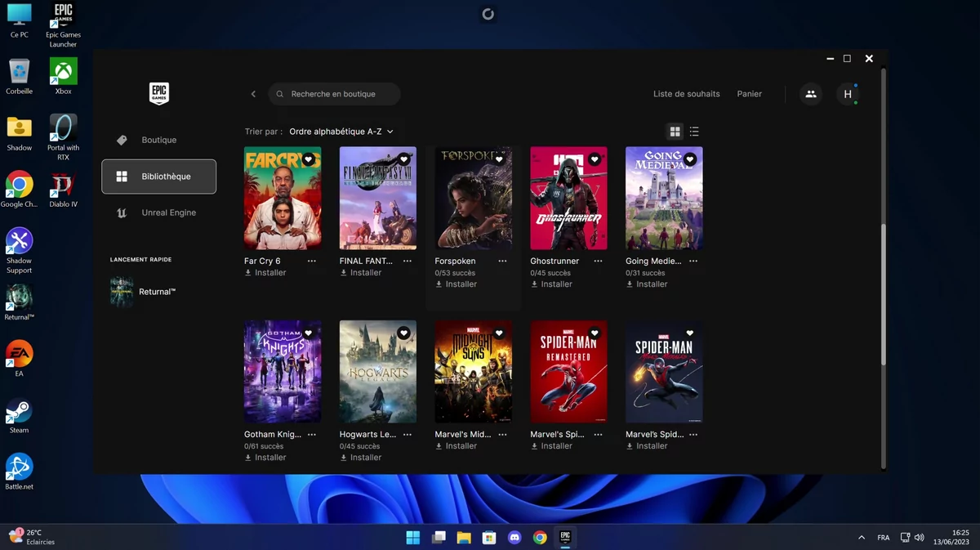This screenshot has height=550, width=980.
Task: Open File Explorer from the taskbar
Action: (464, 537)
